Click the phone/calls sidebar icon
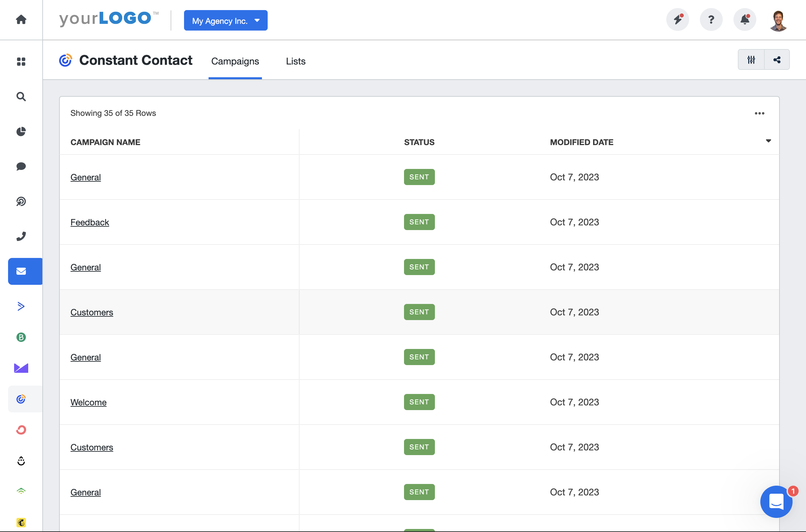Image resolution: width=806 pixels, height=532 pixels. (x=21, y=236)
